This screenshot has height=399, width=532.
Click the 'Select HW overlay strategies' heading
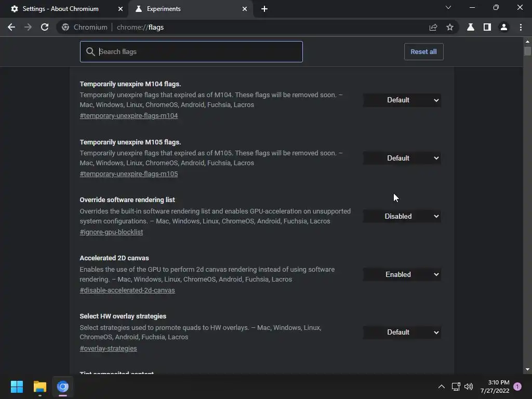pyautogui.click(x=123, y=316)
